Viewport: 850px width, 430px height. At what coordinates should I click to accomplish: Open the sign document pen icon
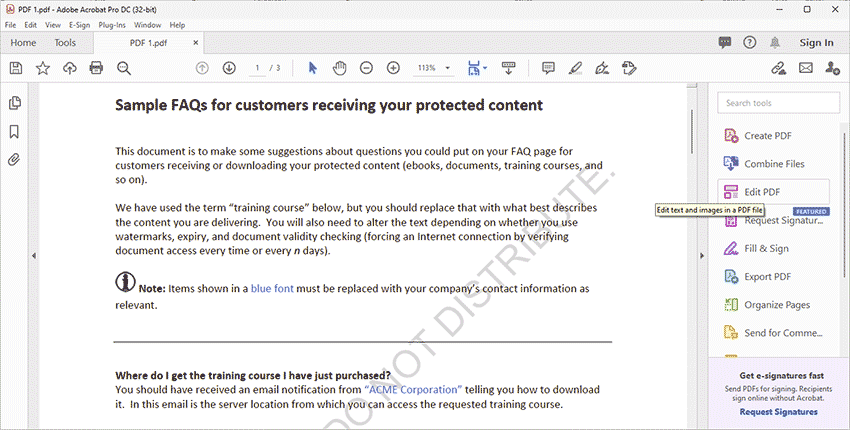[602, 68]
